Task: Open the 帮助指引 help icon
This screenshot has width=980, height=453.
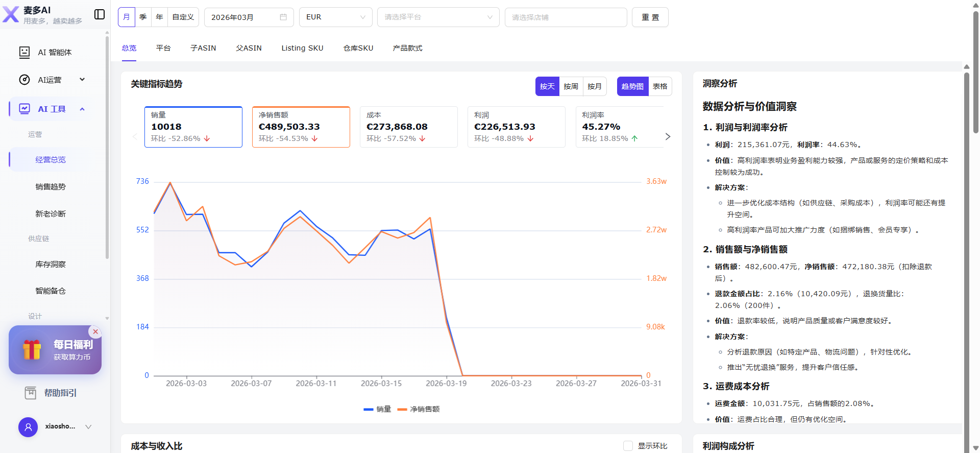Action: 31,393
